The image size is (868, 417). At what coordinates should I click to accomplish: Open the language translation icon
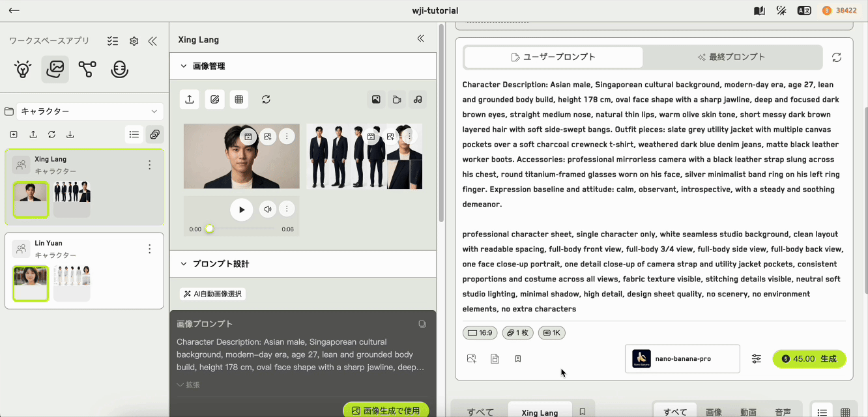(804, 10)
